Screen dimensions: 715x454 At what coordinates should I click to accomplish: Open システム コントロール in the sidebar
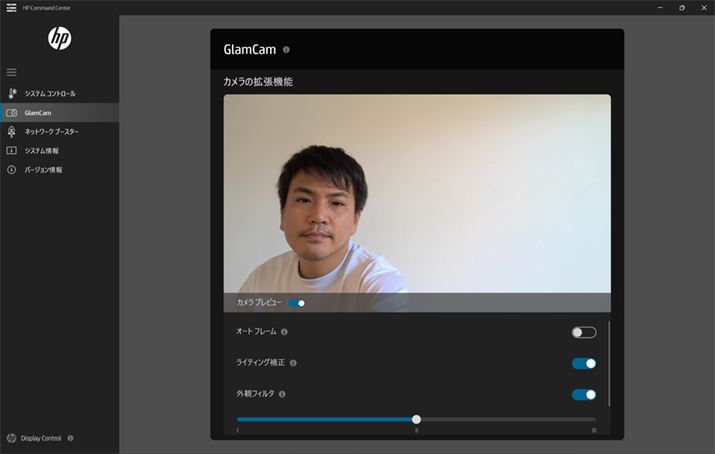(49, 93)
